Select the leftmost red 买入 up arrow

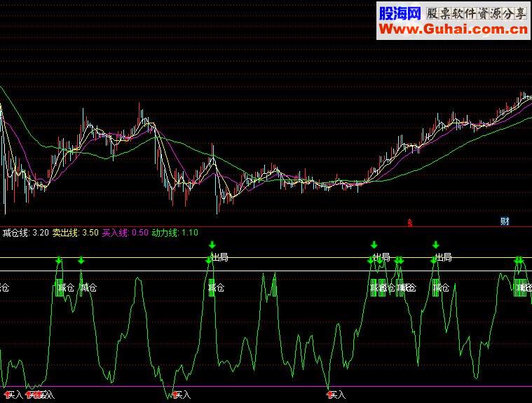click(x=7, y=394)
